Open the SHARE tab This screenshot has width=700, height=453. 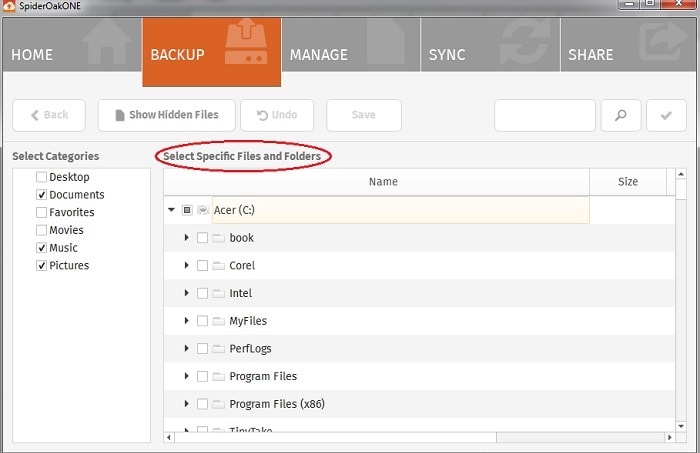tap(628, 45)
